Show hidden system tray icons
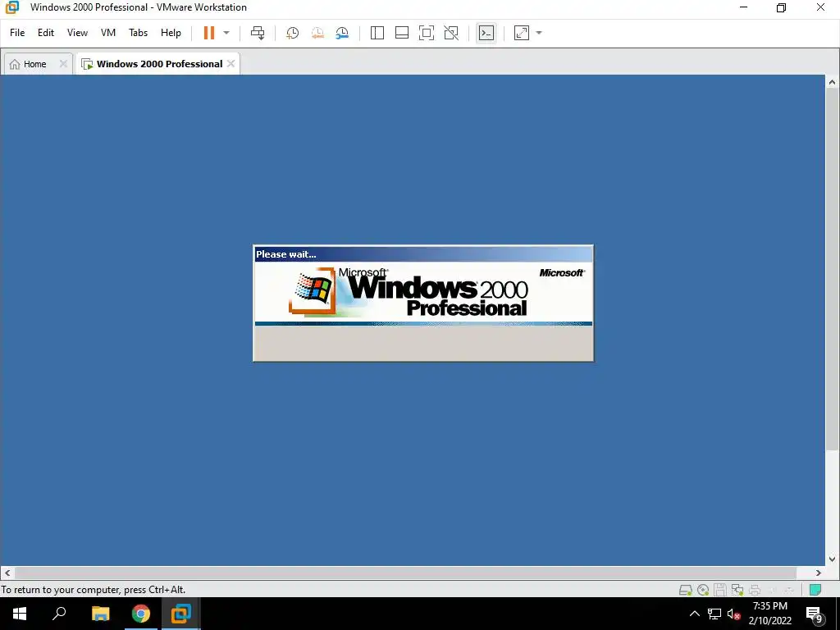This screenshot has width=840, height=630. coord(694,614)
